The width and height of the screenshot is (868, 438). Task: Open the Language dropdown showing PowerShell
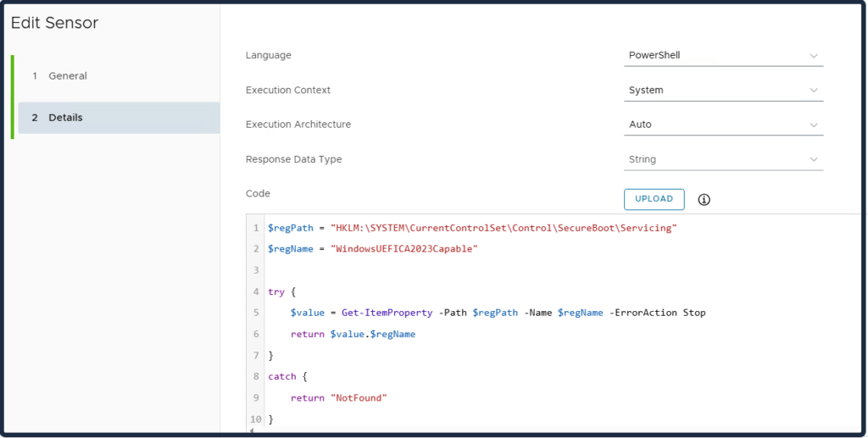point(723,56)
